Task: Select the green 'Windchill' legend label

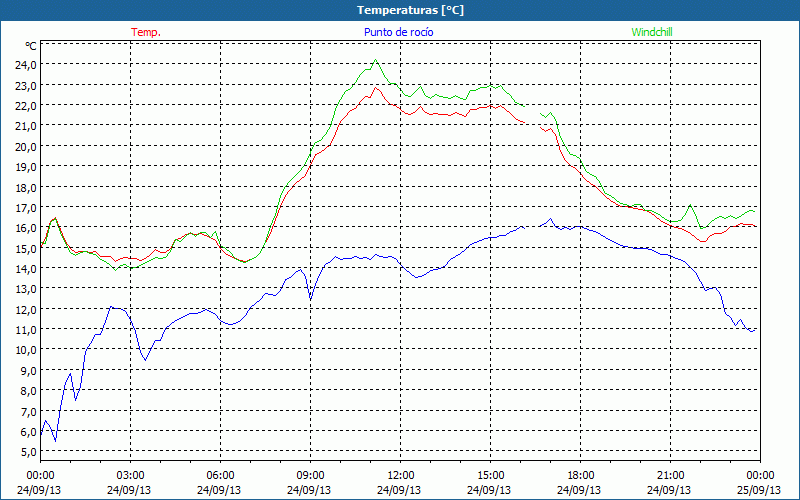Action: click(x=652, y=32)
